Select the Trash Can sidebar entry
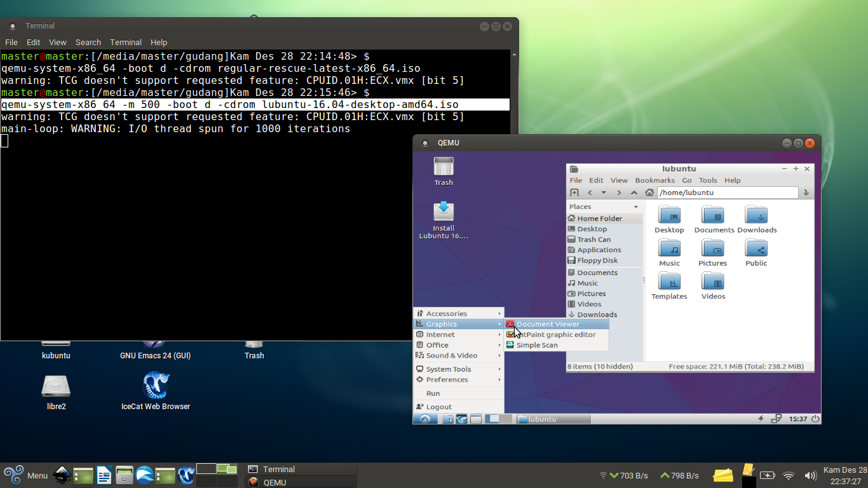This screenshot has width=868, height=488. pyautogui.click(x=595, y=239)
